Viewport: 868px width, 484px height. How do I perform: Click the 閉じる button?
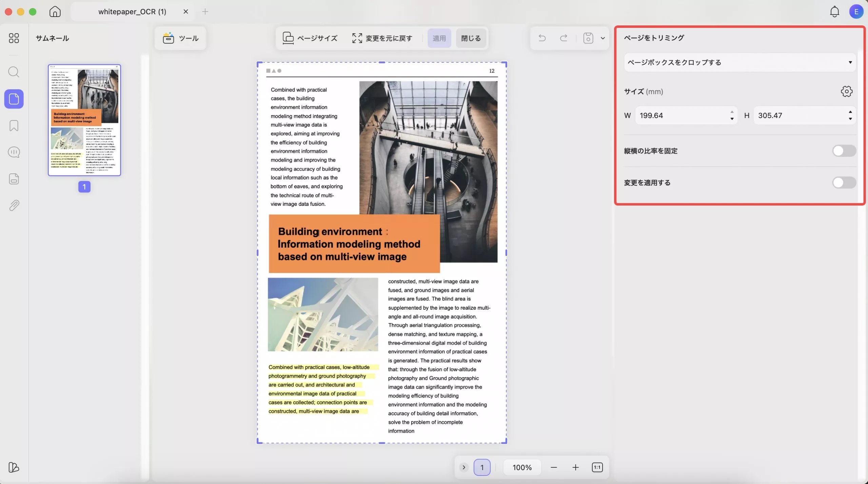[x=471, y=38]
